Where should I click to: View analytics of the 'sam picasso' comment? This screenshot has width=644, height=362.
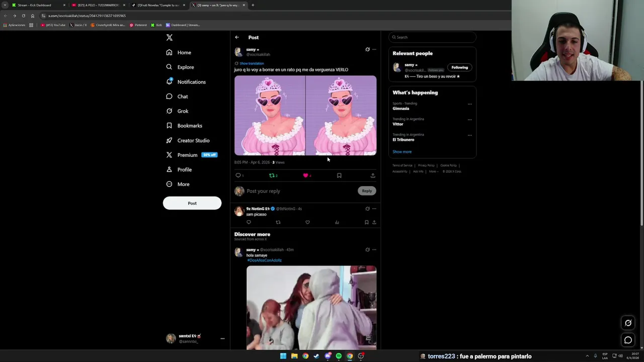tap(337, 222)
